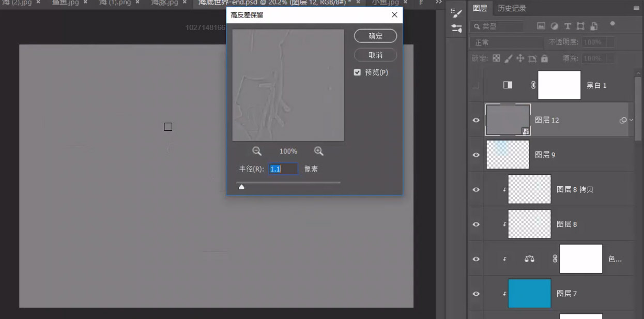Open the 历史记录 panel tab

pos(512,8)
